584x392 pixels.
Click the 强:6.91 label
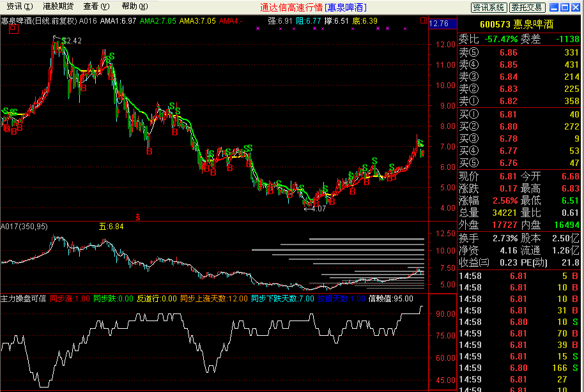click(280, 21)
